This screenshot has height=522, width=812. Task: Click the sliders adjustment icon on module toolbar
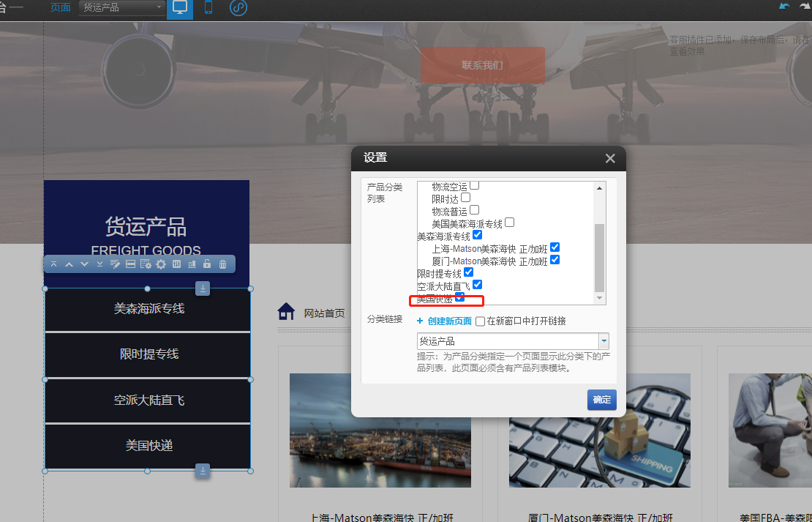[x=177, y=264]
